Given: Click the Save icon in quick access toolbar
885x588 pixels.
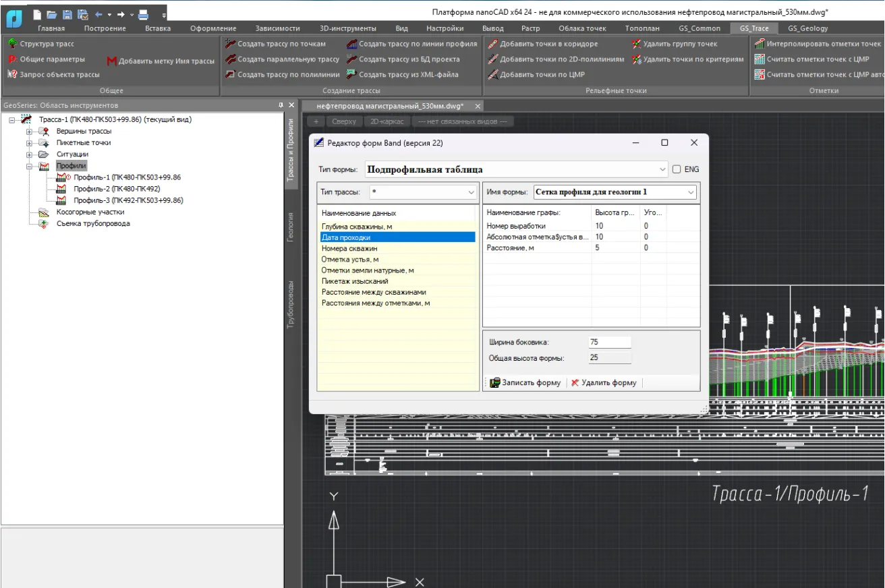Looking at the screenshot, I should [x=67, y=14].
